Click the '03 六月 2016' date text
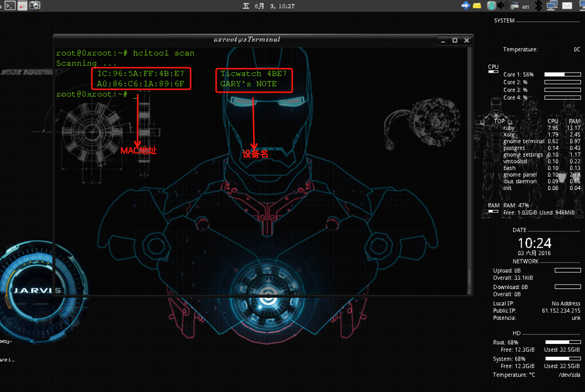 tap(534, 253)
